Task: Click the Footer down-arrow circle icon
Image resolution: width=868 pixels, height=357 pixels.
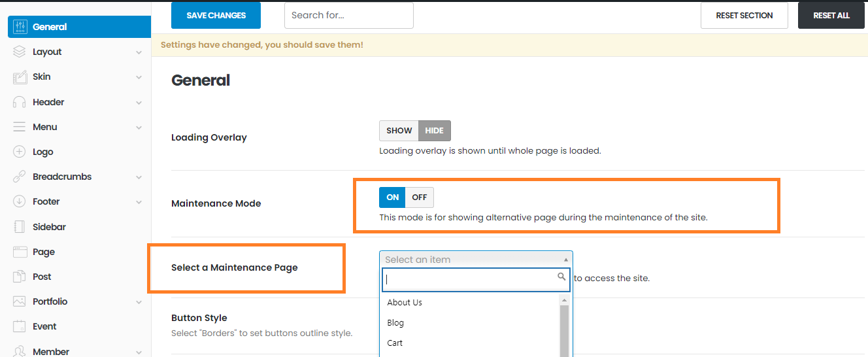Action: (x=20, y=201)
